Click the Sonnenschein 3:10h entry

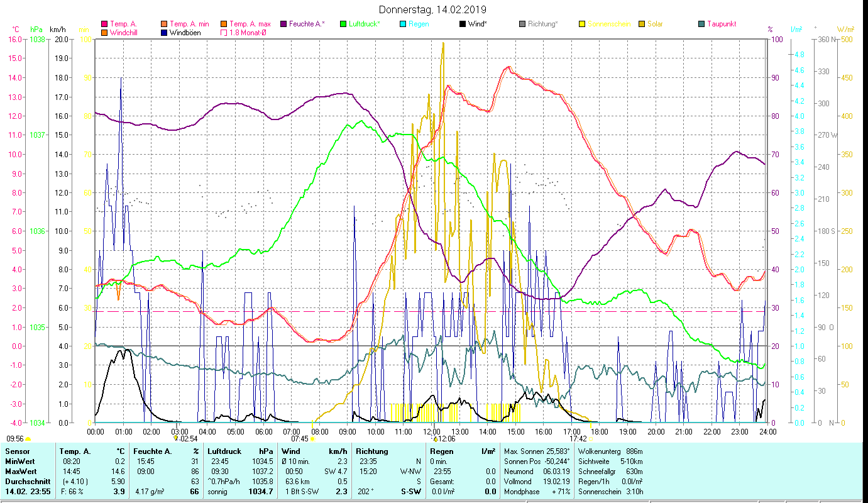610,492
